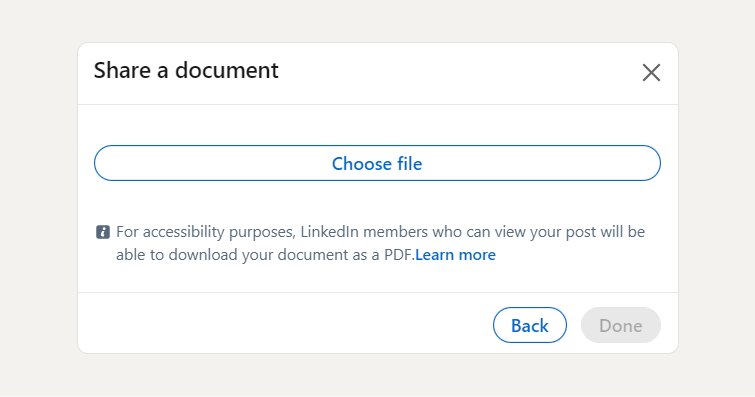Screen dimensions: 755x397
Task: Select the "Share a document" heading text
Action: tap(186, 70)
